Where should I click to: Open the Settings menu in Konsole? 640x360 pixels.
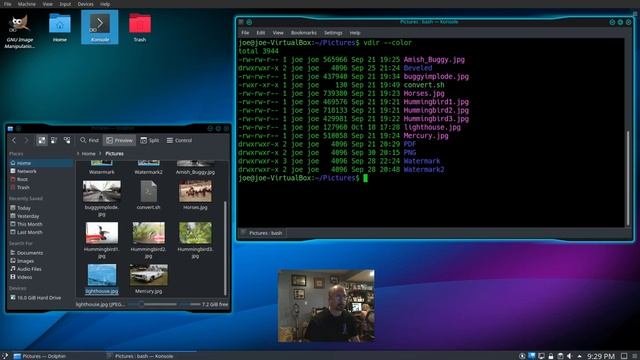tap(333, 33)
